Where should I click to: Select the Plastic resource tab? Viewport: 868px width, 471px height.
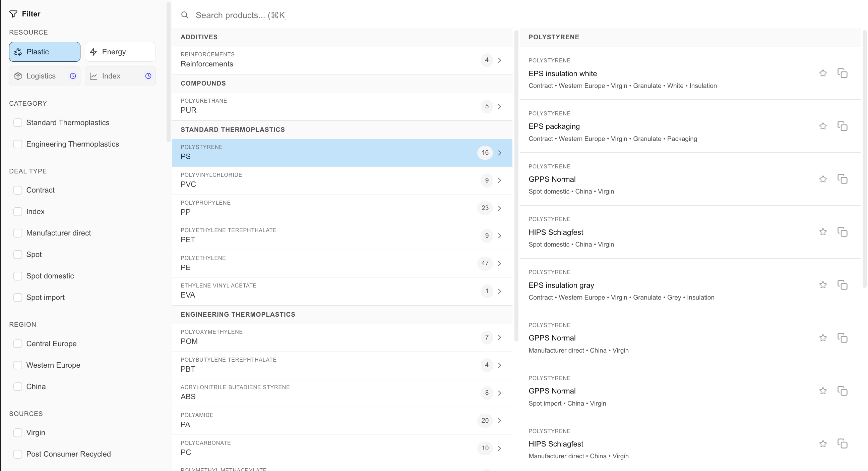(x=45, y=52)
